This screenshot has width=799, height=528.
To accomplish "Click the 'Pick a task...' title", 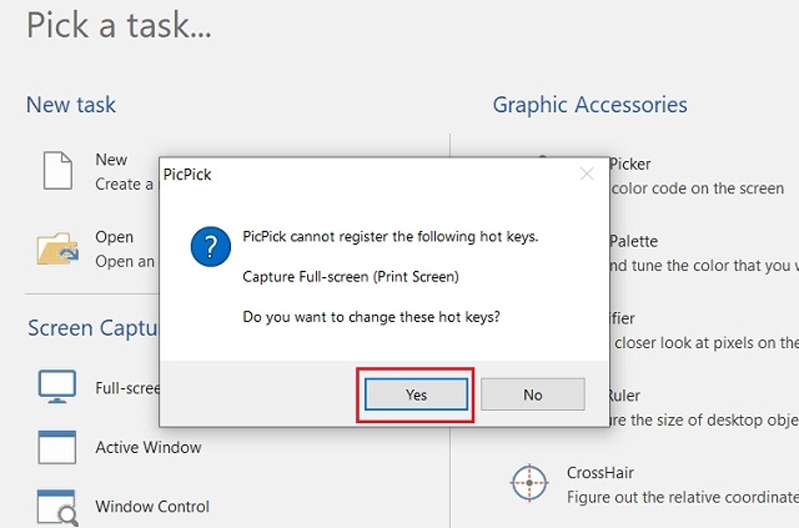I will (118, 25).
